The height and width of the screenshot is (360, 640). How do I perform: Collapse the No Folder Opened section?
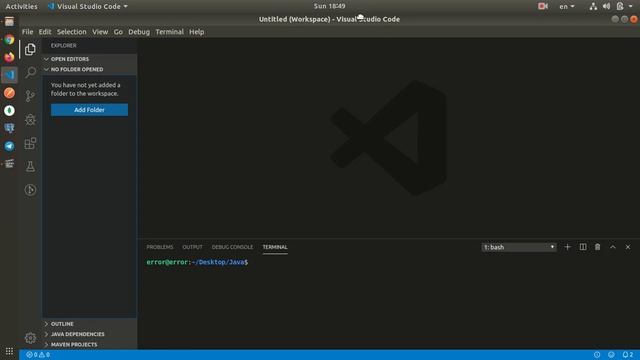pos(89,69)
